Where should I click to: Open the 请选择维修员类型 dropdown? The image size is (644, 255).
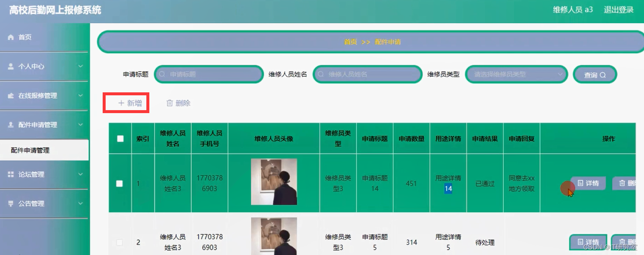pyautogui.click(x=516, y=74)
